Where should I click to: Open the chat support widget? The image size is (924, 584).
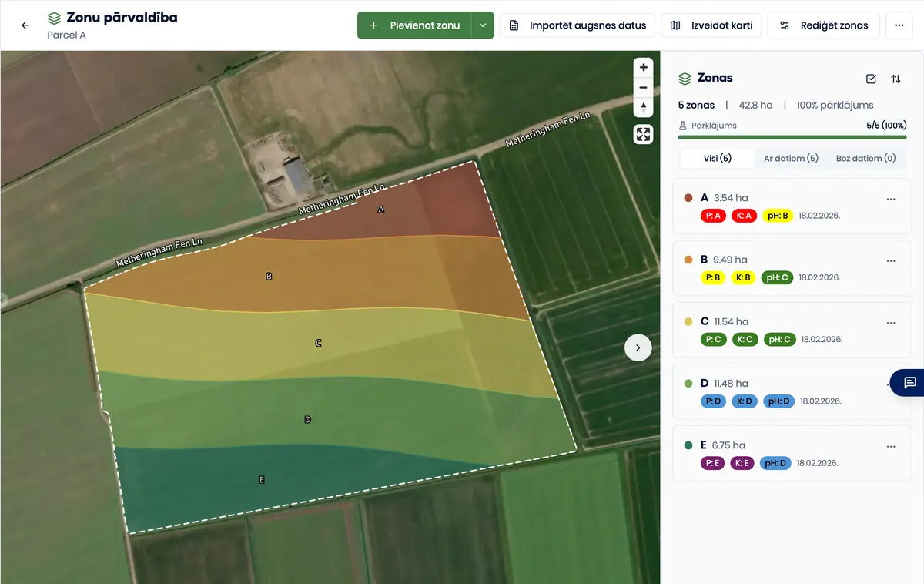click(x=909, y=382)
